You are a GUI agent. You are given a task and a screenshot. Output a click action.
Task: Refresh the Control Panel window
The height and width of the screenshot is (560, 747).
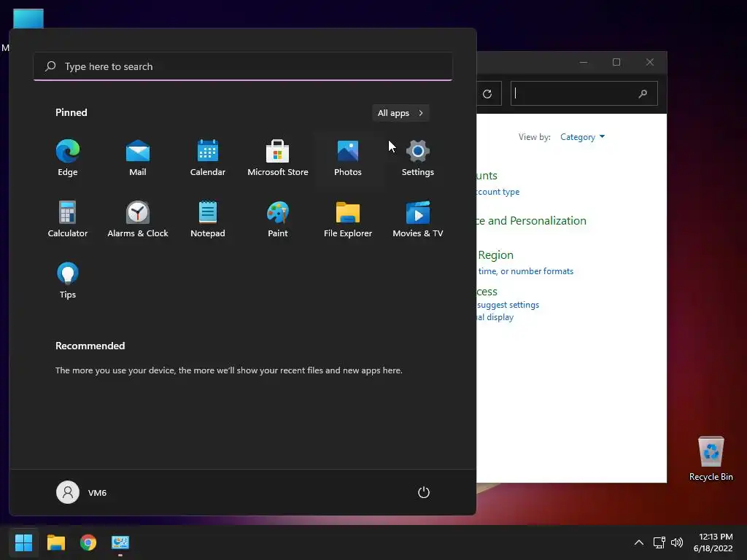click(487, 94)
